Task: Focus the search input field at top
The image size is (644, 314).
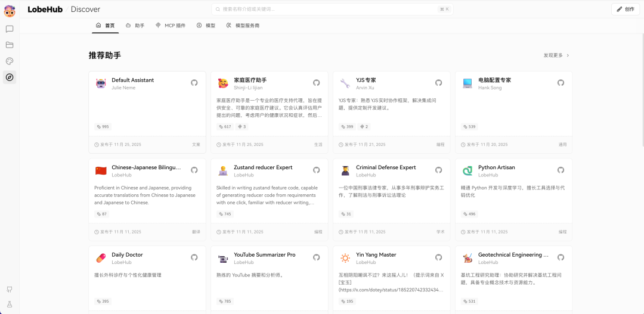Action: [x=331, y=9]
